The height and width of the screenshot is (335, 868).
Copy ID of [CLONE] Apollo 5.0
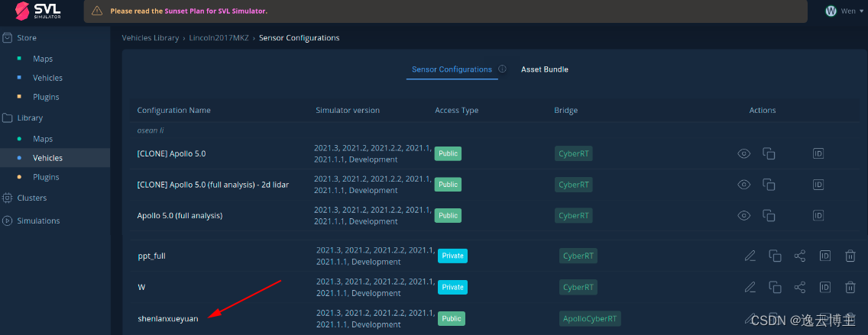click(818, 153)
